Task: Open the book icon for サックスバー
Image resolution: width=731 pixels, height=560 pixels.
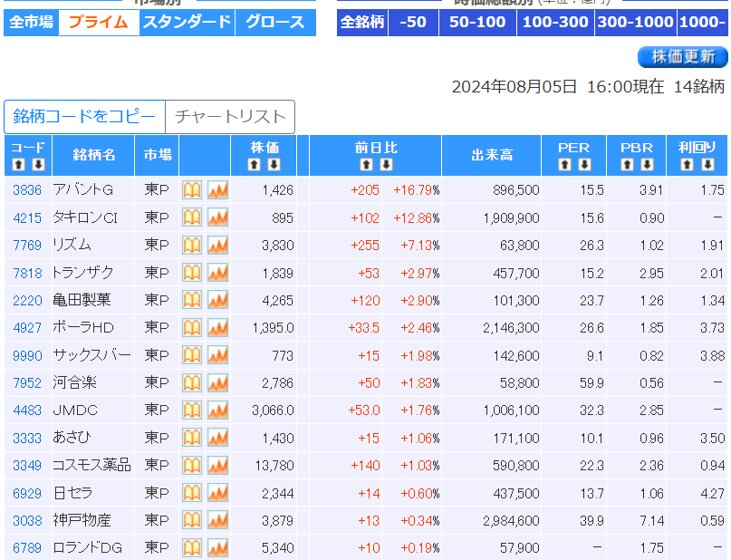Action: [192, 355]
